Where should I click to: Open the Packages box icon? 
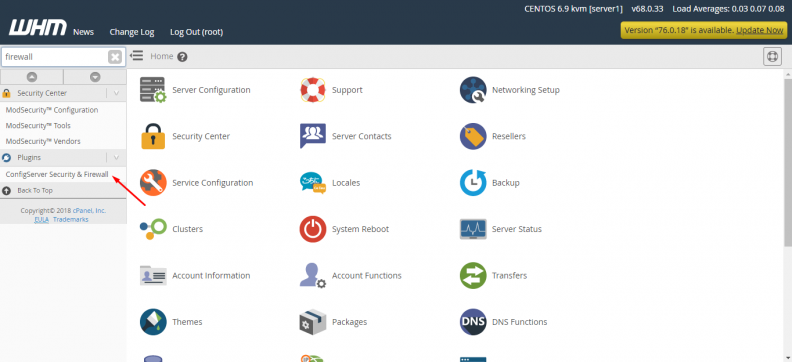pyautogui.click(x=313, y=322)
